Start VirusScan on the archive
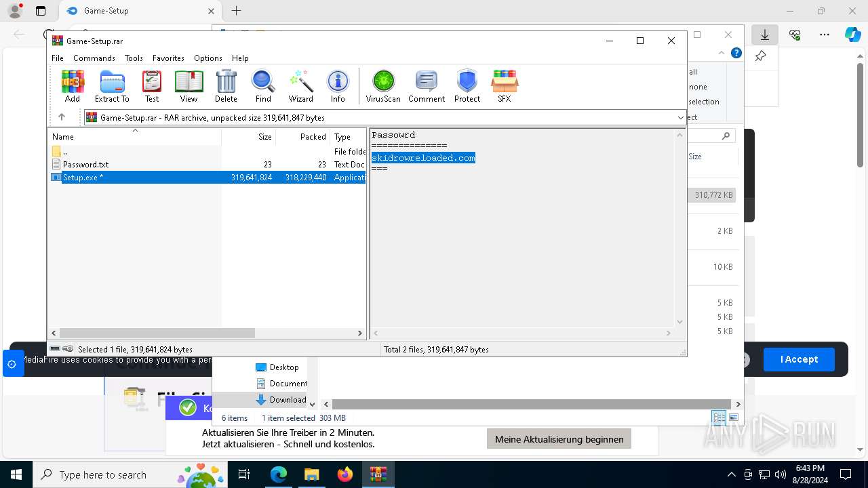Viewport: 868px width, 488px height. 383,86
